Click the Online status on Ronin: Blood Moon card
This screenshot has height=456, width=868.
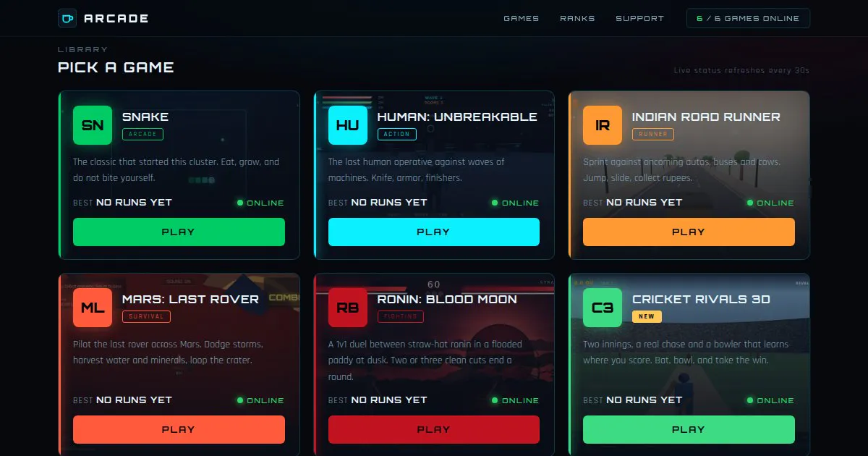tap(515, 400)
